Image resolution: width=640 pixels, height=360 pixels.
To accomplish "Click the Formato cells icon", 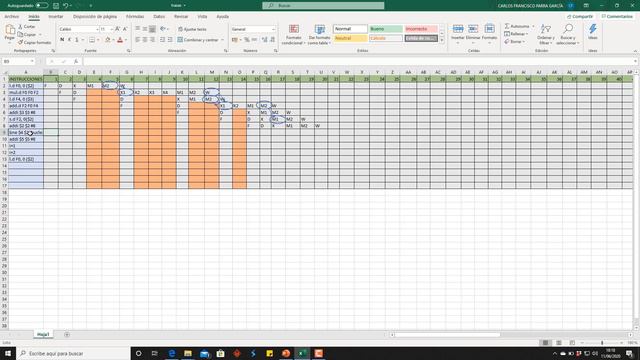I will (x=489, y=29).
